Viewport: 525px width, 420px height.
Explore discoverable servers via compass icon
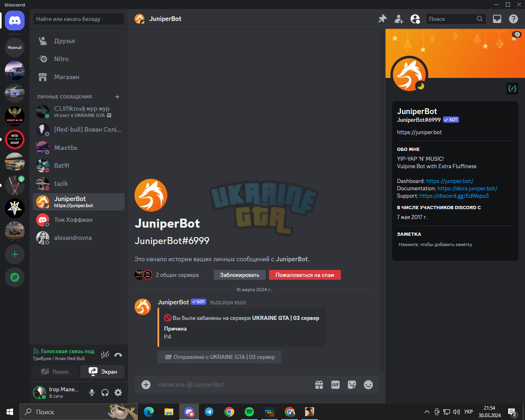pos(15,277)
